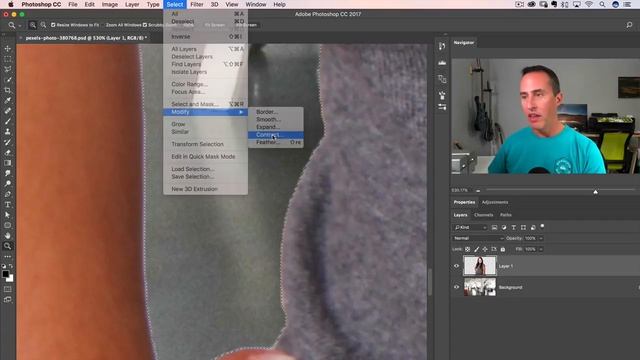Click the background color swatch
This screenshot has width=640, height=360.
point(11,279)
